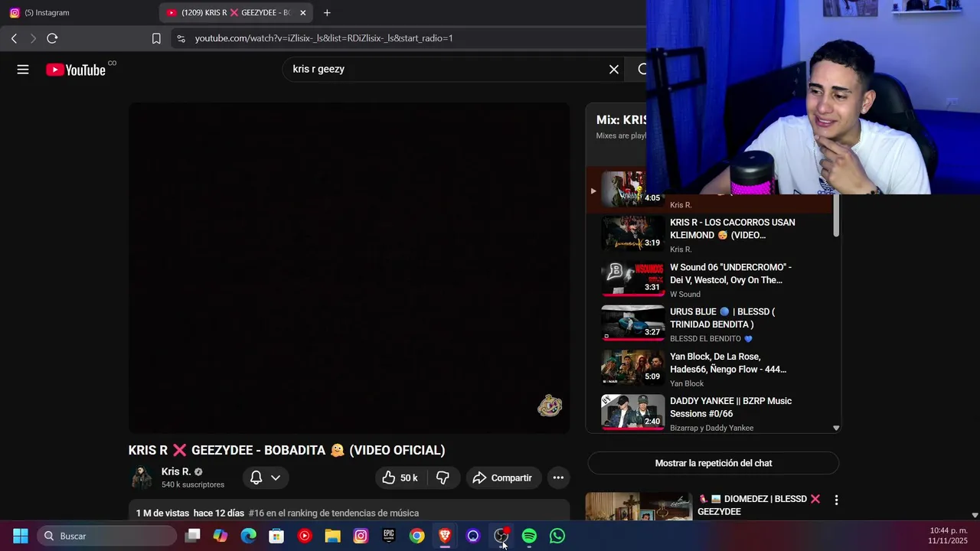Bookmark this page in the address bar
980x551 pixels.
pos(156,38)
